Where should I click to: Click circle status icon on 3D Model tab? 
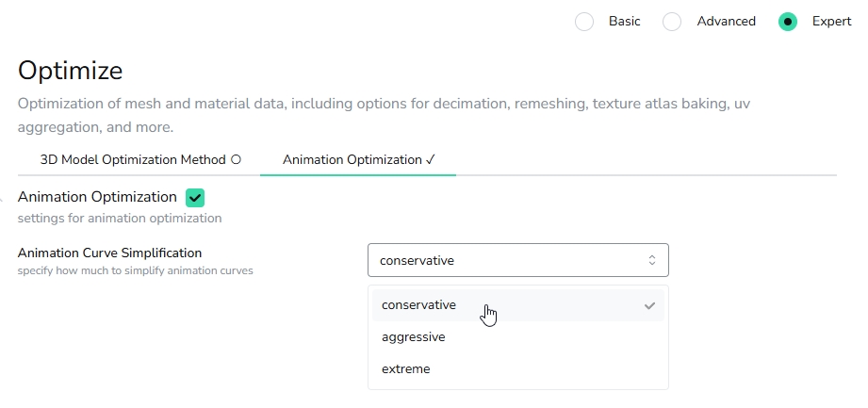tap(236, 160)
